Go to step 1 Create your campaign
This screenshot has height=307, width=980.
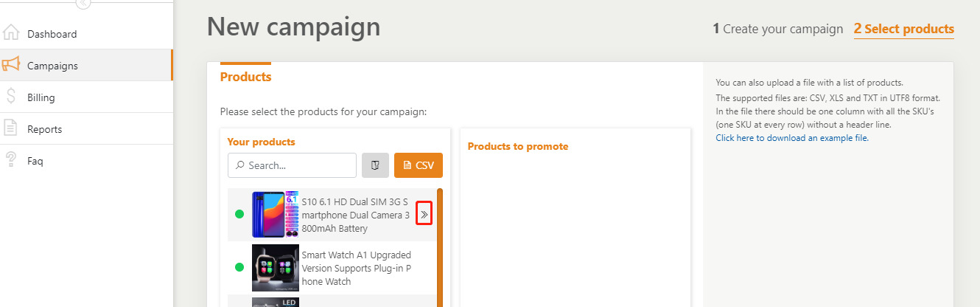777,29
